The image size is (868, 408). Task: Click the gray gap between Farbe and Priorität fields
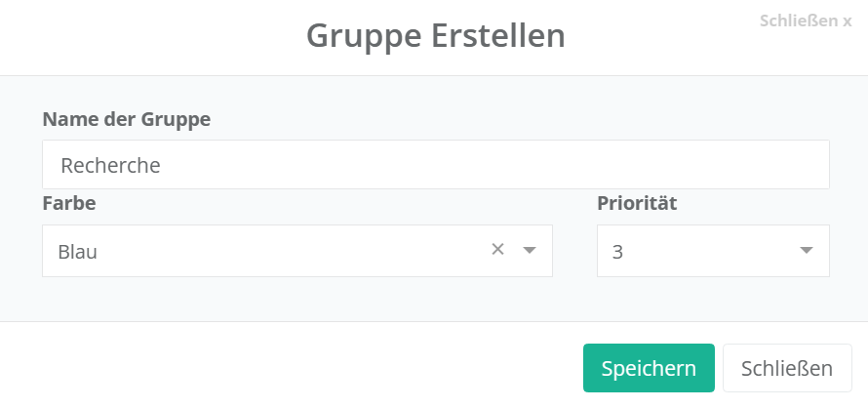tap(574, 251)
